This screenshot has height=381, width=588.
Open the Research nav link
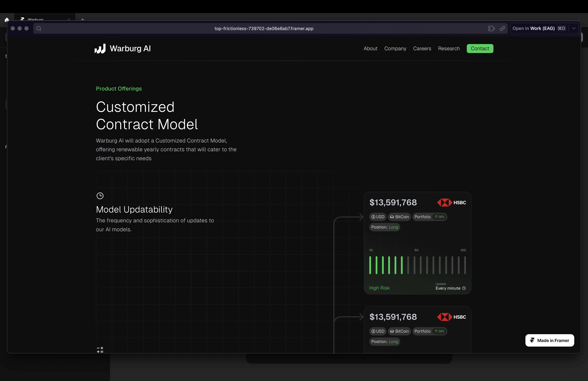click(x=449, y=49)
